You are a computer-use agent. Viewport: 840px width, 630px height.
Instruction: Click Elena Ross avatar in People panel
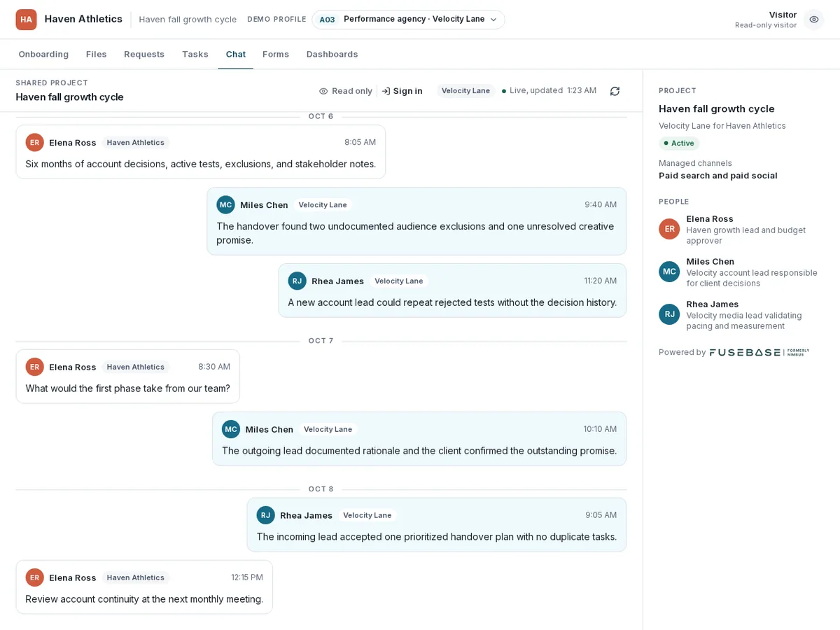pos(669,229)
